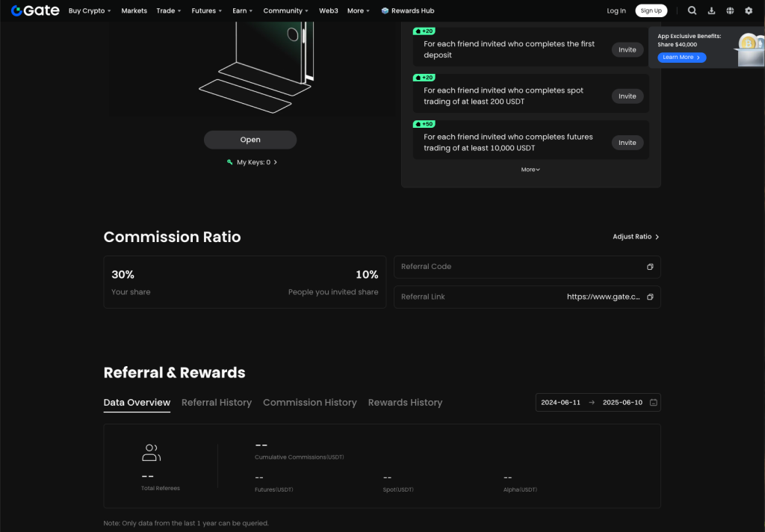The image size is (765, 532).
Task: Expand the Futures dropdown menu
Action: 207,10
